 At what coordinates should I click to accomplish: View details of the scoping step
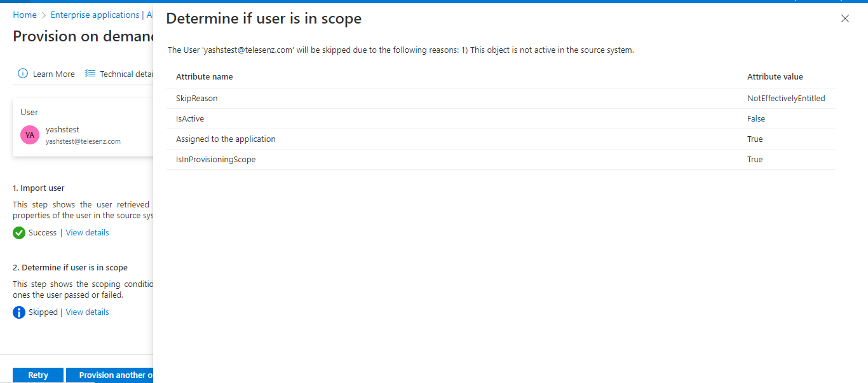coord(87,312)
